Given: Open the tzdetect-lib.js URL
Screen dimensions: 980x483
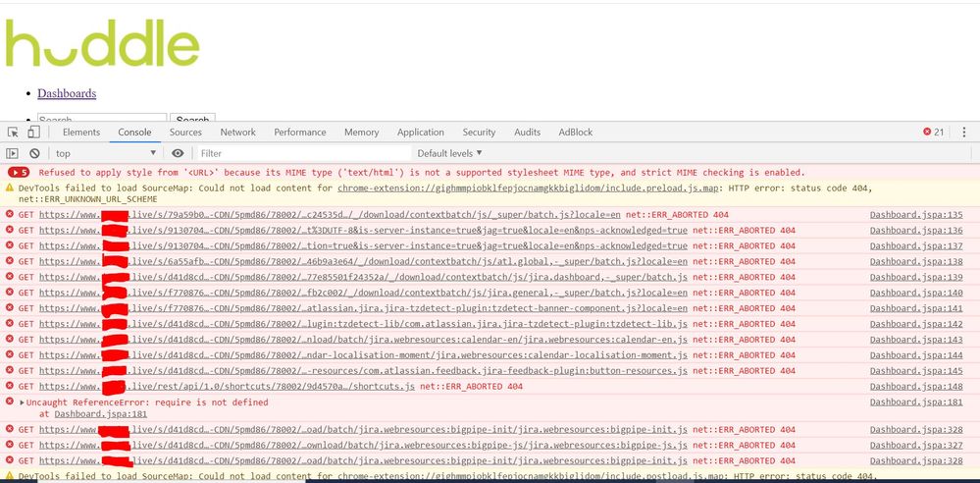Looking at the screenshot, I should 363,324.
